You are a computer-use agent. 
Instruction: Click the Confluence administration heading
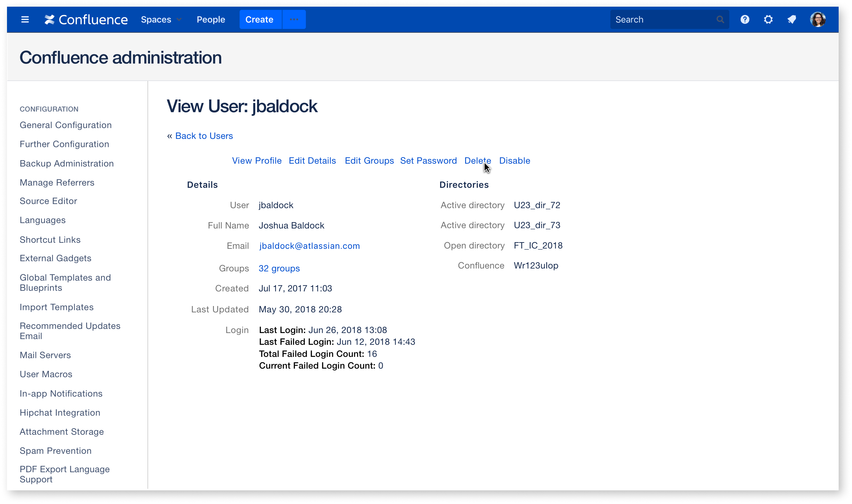120,58
